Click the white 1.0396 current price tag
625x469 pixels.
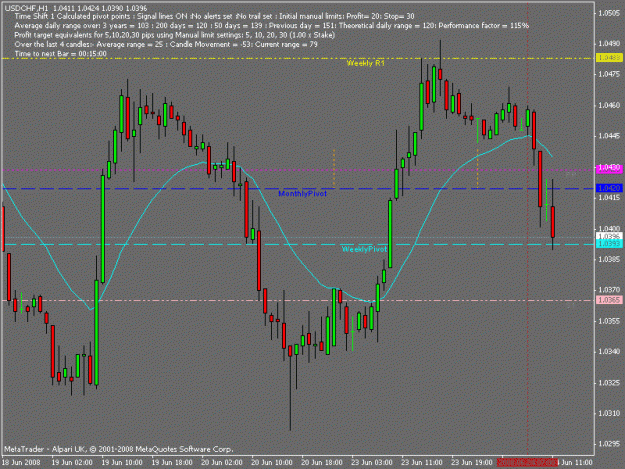(x=609, y=236)
